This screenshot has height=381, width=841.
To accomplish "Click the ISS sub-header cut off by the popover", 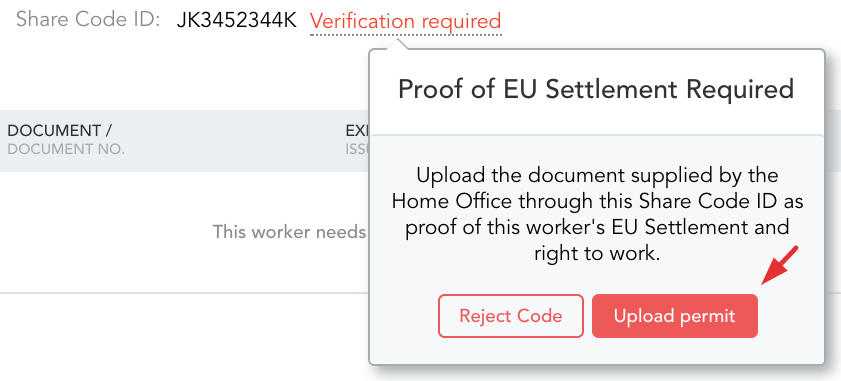I will tap(357, 150).
